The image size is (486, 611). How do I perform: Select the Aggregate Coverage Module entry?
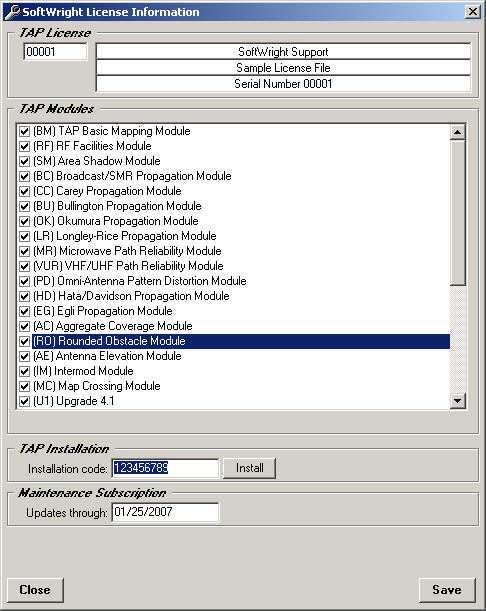(x=113, y=326)
